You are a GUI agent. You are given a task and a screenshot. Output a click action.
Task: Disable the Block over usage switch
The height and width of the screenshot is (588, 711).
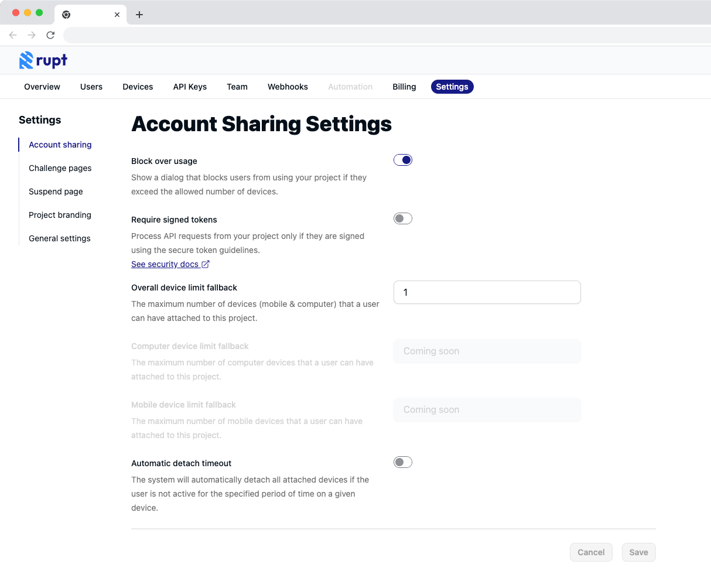(x=402, y=159)
